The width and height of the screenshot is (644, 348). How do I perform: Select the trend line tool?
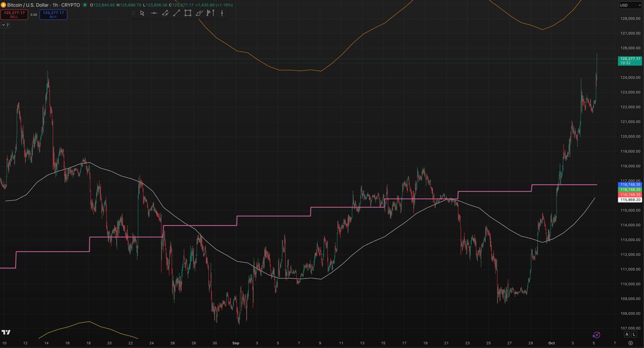point(177,13)
